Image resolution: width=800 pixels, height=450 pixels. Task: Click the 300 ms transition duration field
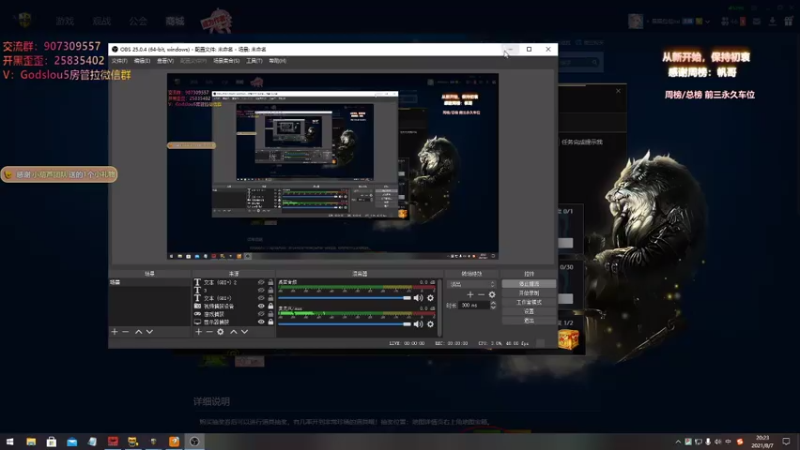pos(474,305)
